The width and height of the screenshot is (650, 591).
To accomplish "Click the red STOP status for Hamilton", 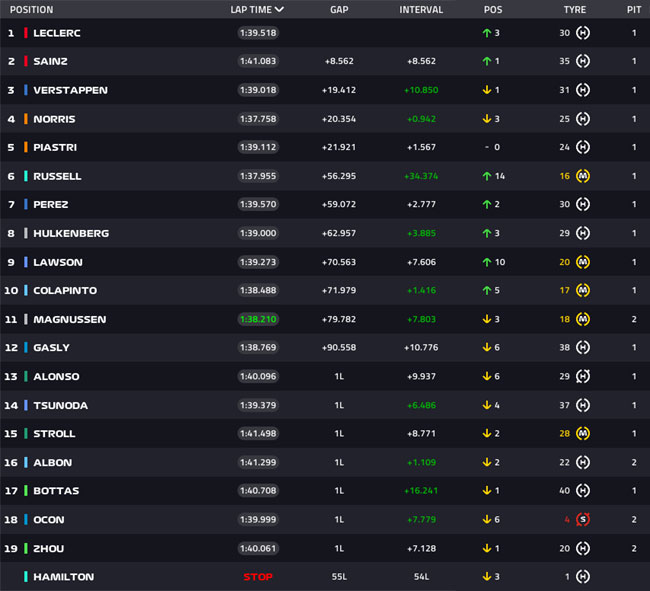I will pyautogui.click(x=258, y=576).
